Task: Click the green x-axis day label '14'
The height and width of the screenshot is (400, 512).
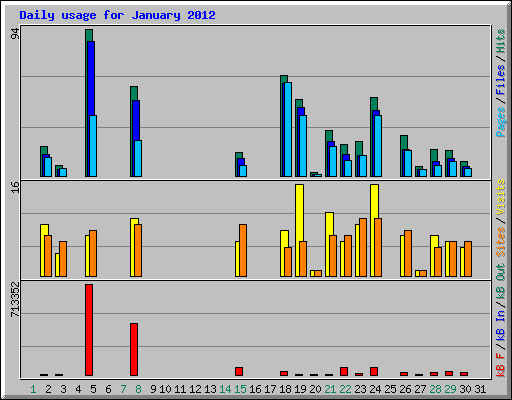Action: [x=225, y=389]
